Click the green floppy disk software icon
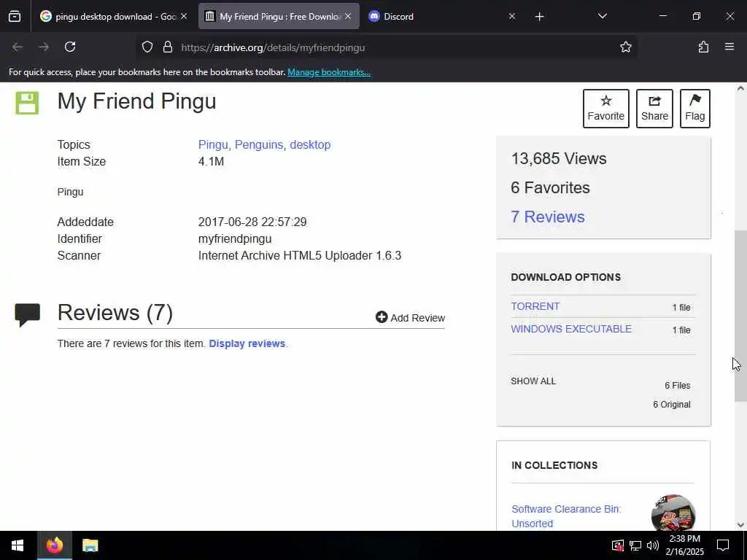Screen dimensions: 747x560 27,103
